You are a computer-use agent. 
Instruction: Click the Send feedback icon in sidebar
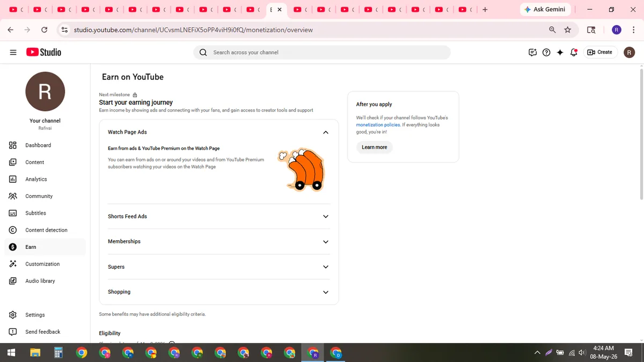(x=13, y=332)
